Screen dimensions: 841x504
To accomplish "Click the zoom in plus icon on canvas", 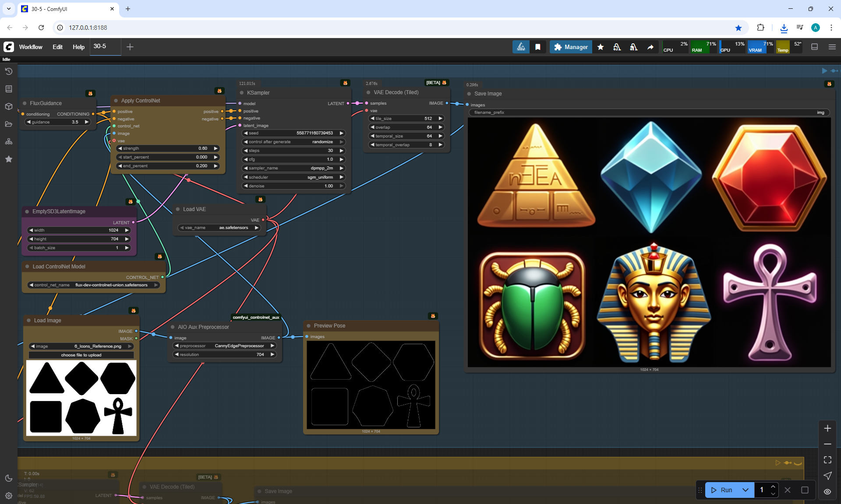I will tap(827, 428).
